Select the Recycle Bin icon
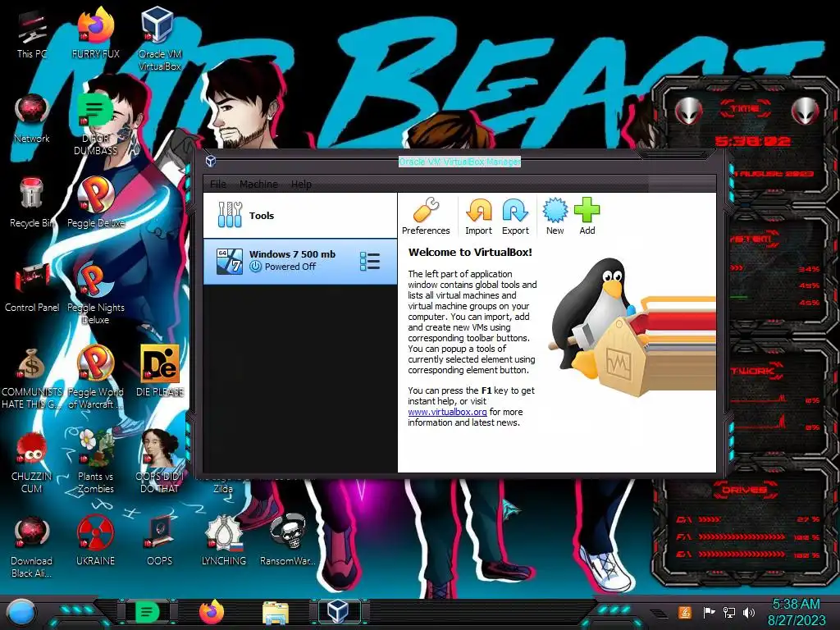 pyautogui.click(x=32, y=203)
